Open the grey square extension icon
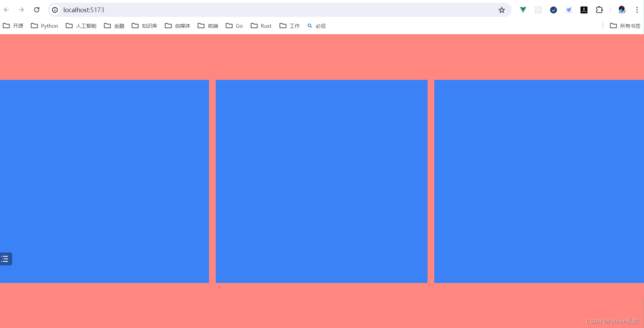Image resolution: width=644 pixels, height=328 pixels. pos(538,10)
